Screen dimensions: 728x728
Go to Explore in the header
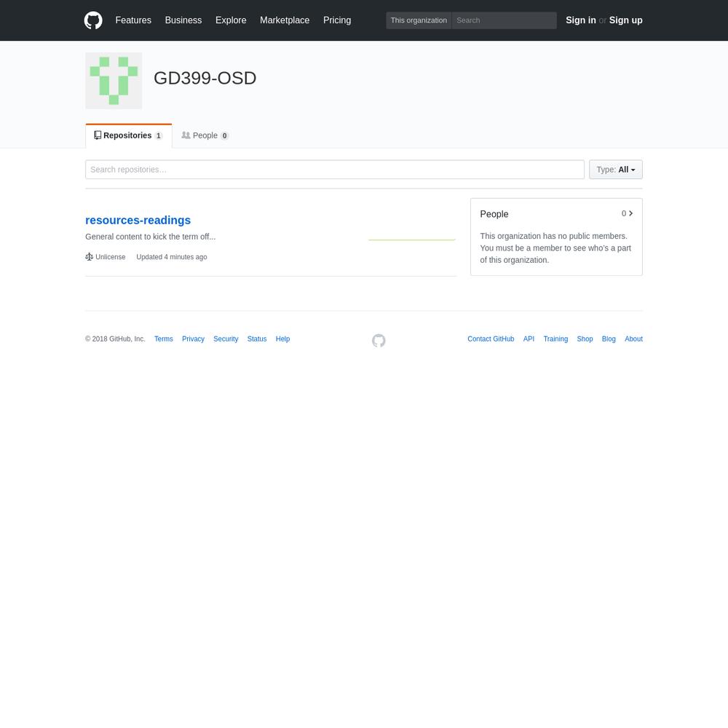tap(231, 20)
